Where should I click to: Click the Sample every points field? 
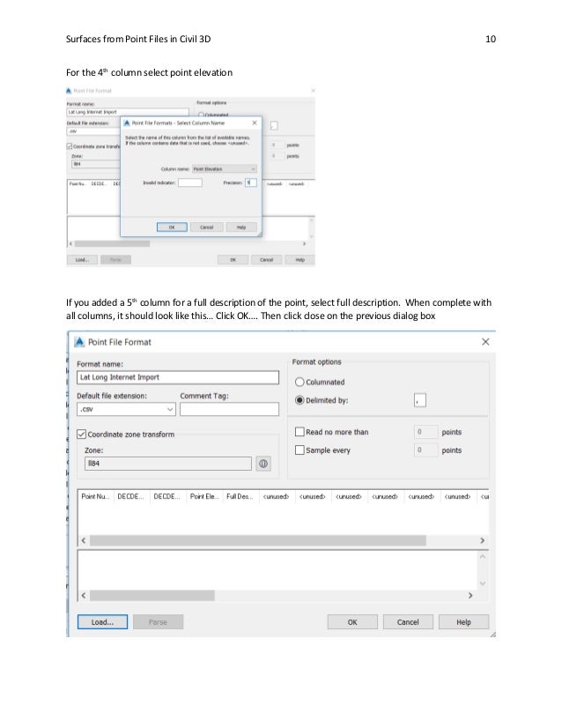(x=425, y=449)
